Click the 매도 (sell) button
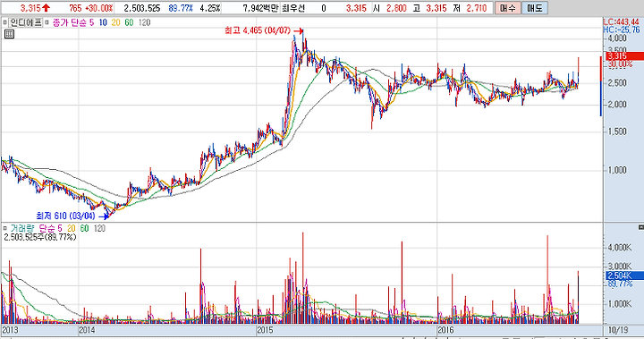The width and height of the screenshot is (644, 339). [534, 8]
